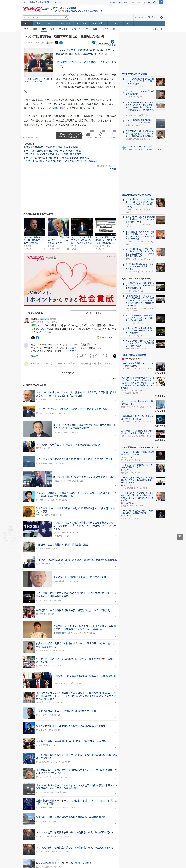Screen dimensions: 186x868
Task: Click the うーん reaction on second comment
Action: 107,356
